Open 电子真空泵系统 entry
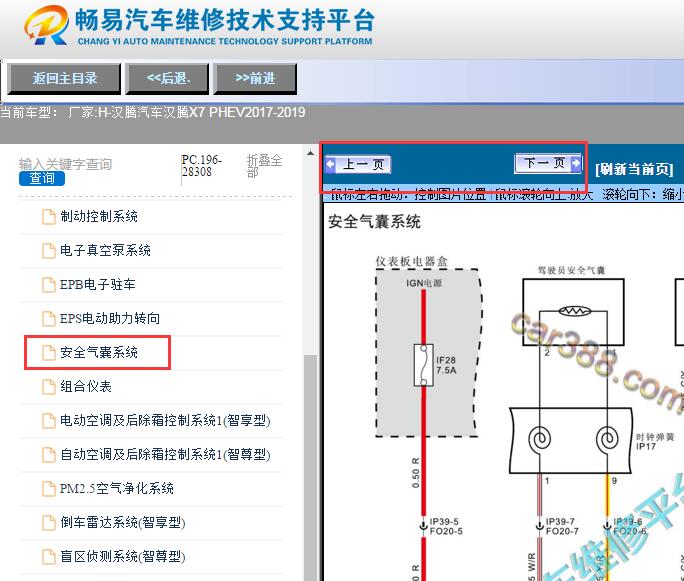The width and height of the screenshot is (684, 581). tap(106, 250)
